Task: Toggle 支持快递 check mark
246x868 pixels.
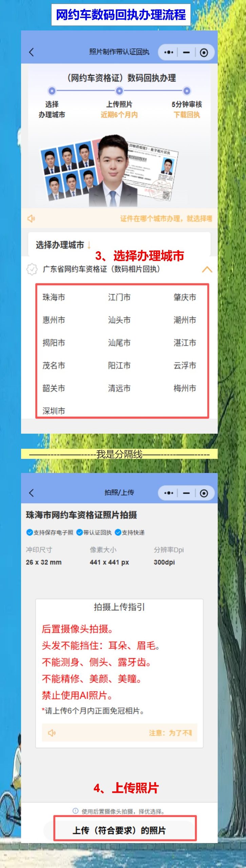Action: click(x=118, y=532)
